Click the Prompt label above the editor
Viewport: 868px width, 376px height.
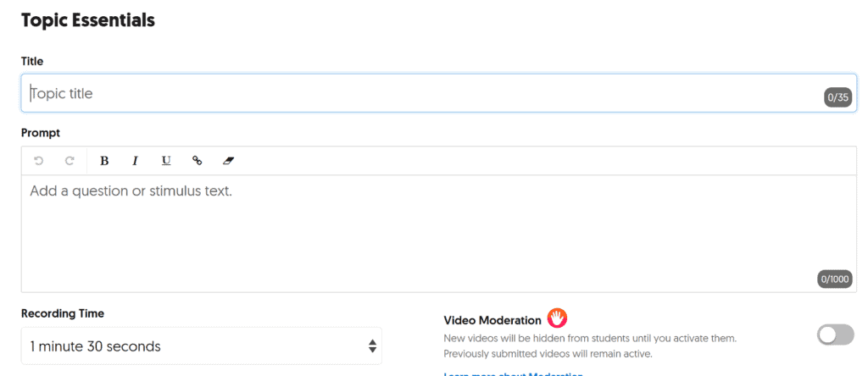point(41,133)
